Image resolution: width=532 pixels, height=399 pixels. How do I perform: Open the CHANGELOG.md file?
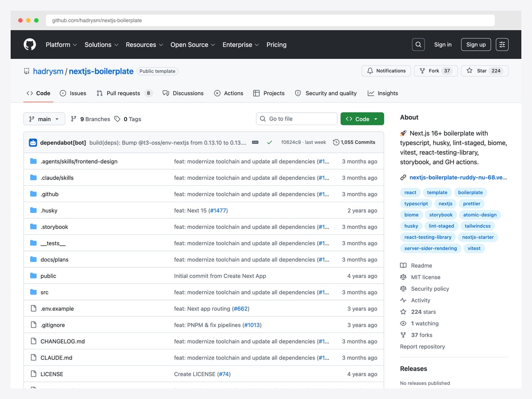click(63, 341)
